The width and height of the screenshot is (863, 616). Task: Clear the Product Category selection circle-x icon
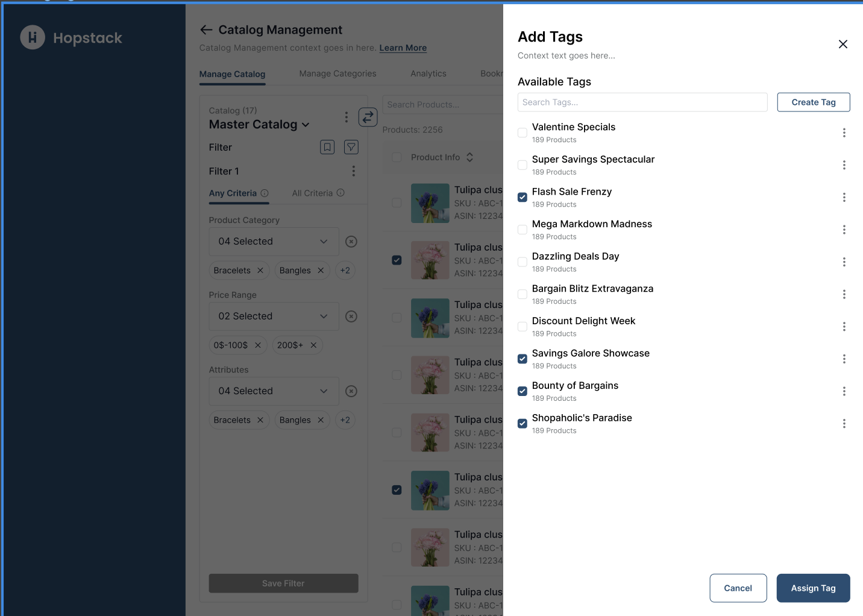pyautogui.click(x=351, y=242)
